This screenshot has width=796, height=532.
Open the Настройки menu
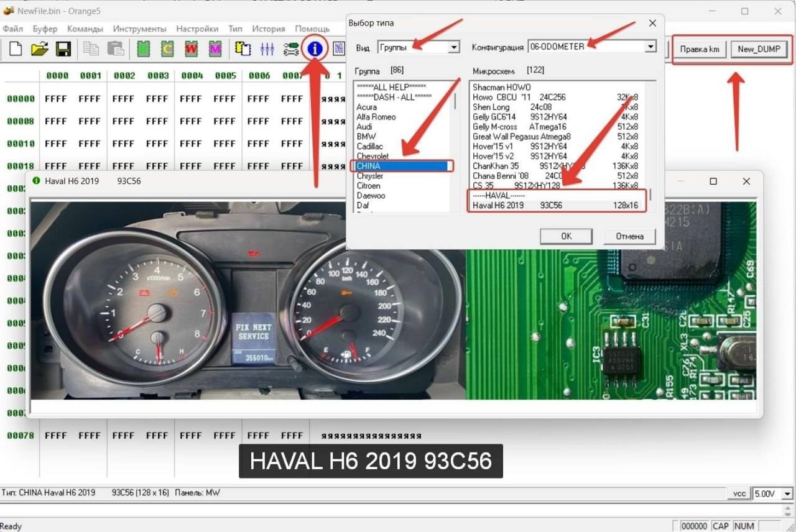[x=197, y=29]
